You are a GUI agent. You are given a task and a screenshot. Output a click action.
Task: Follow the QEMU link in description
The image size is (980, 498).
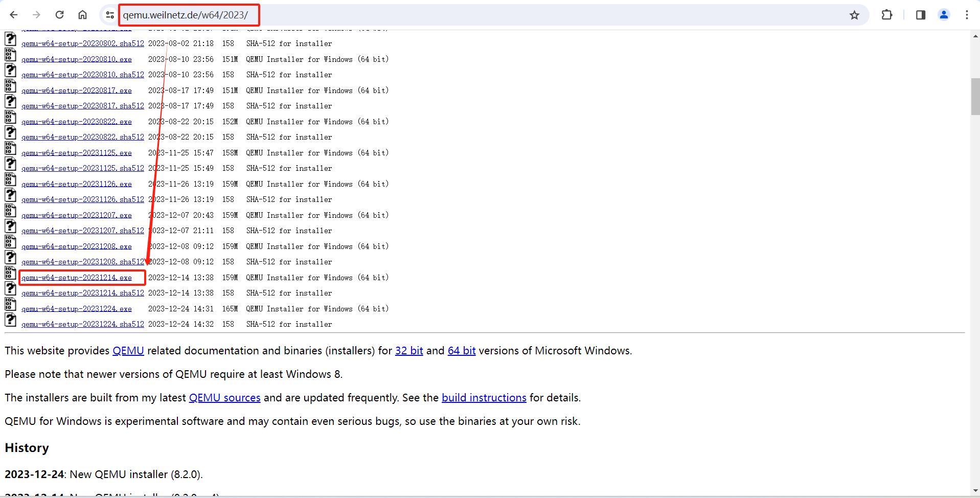[x=128, y=351]
